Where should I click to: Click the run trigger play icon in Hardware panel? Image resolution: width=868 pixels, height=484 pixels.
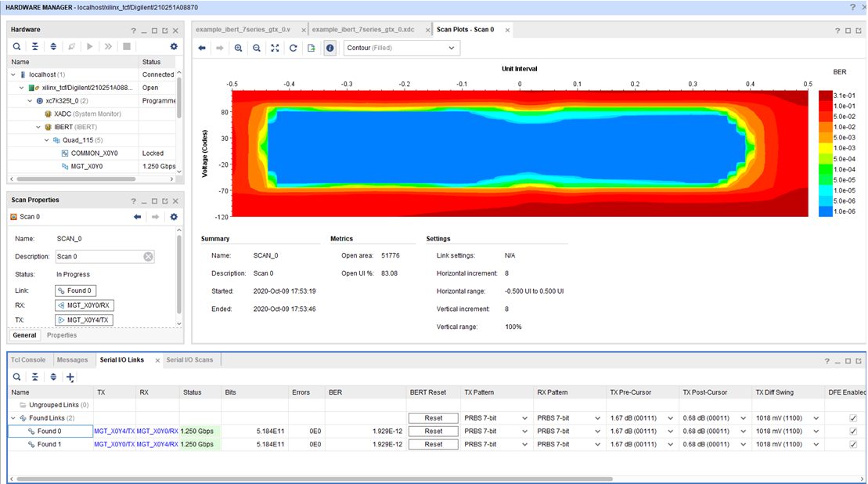coord(90,46)
